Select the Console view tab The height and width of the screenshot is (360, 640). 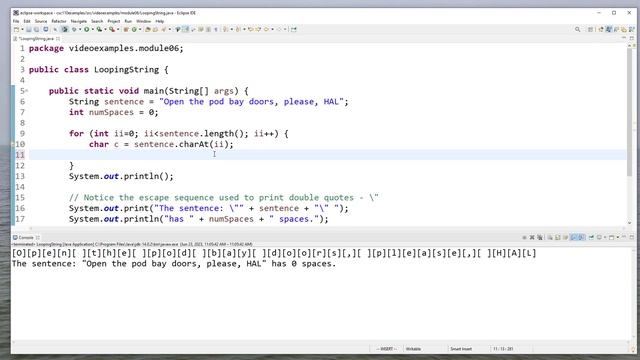(26, 237)
